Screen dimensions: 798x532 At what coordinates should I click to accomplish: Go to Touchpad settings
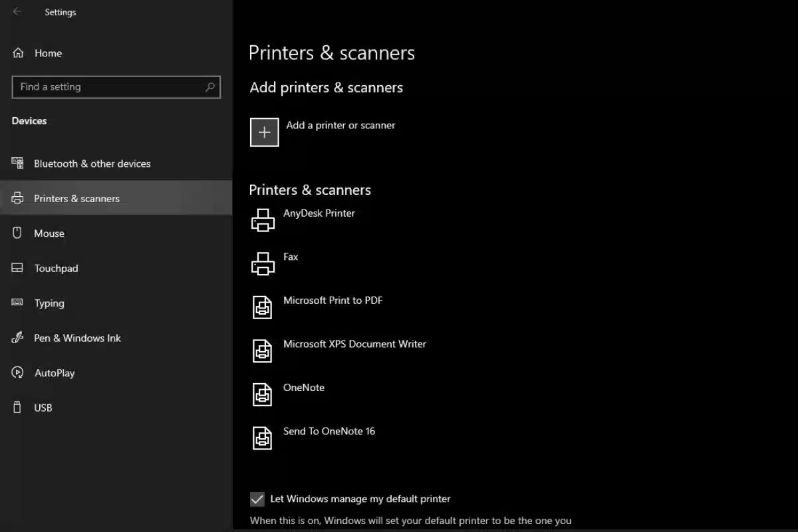pyautogui.click(x=56, y=269)
